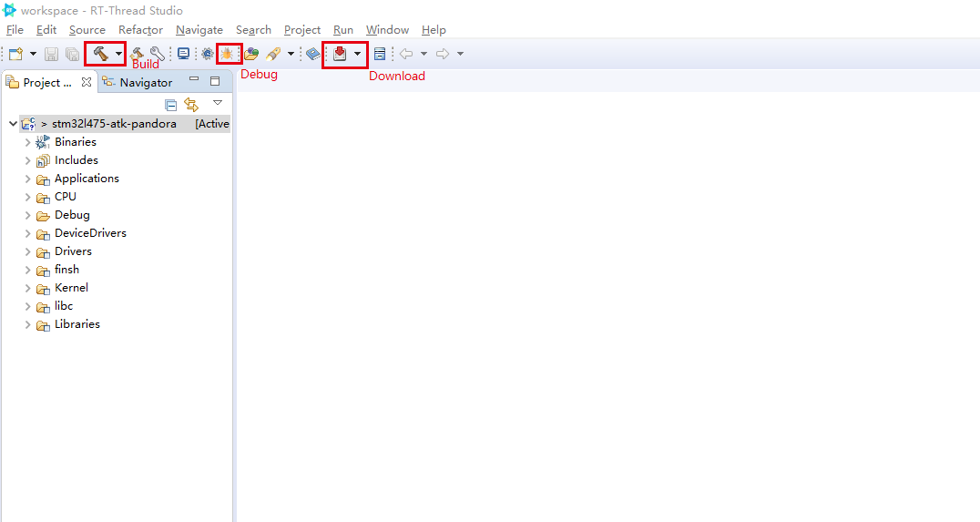980x522 pixels.
Task: Expand the libc folder
Action: (27, 306)
